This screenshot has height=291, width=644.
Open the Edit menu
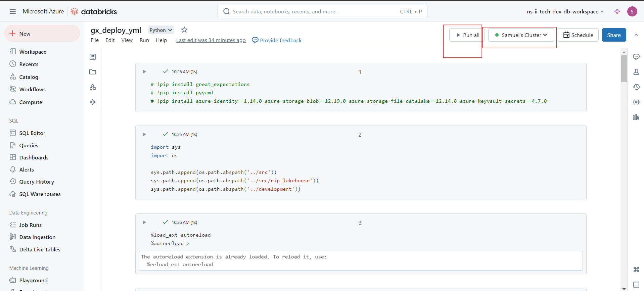pos(110,40)
